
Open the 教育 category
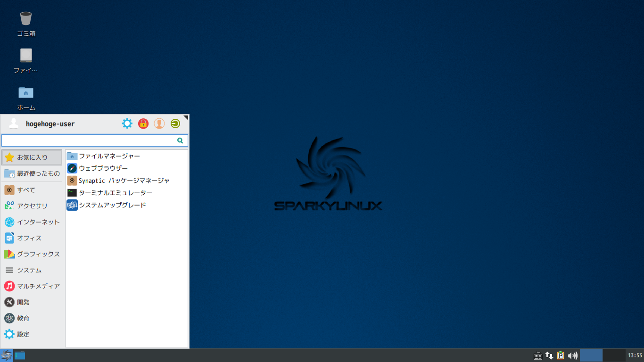32,318
